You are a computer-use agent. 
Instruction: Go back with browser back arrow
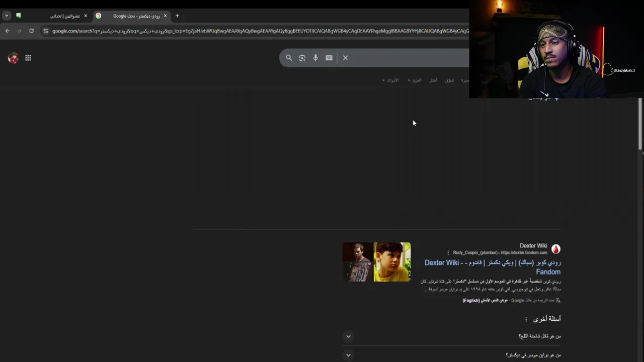point(7,31)
